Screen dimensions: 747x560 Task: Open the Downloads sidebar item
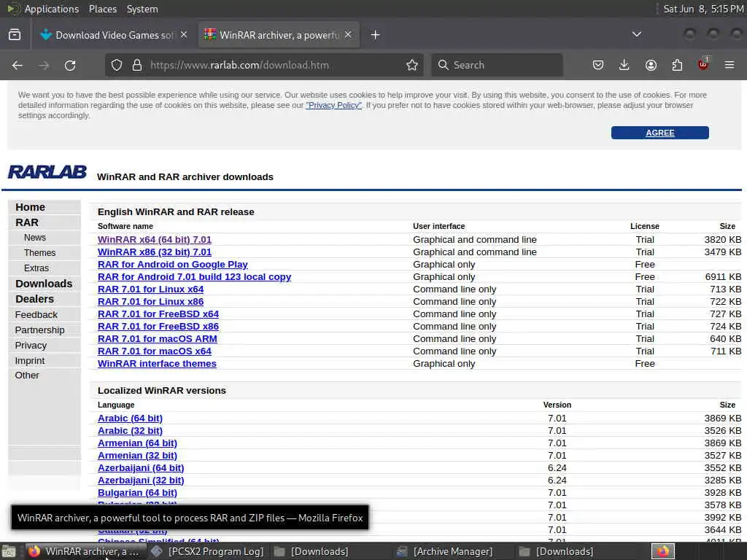pyautogui.click(x=44, y=284)
